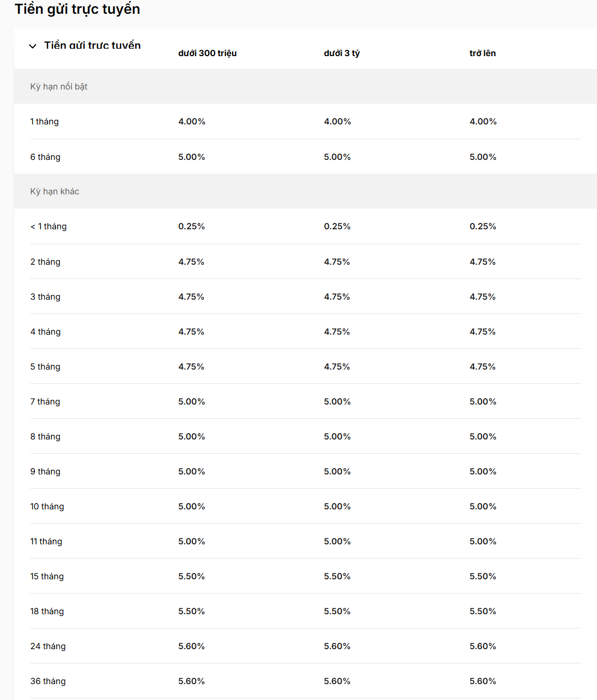Select the dưới 300 triệu column header
Image resolution: width=597 pixels, height=700 pixels.
pyautogui.click(x=207, y=53)
